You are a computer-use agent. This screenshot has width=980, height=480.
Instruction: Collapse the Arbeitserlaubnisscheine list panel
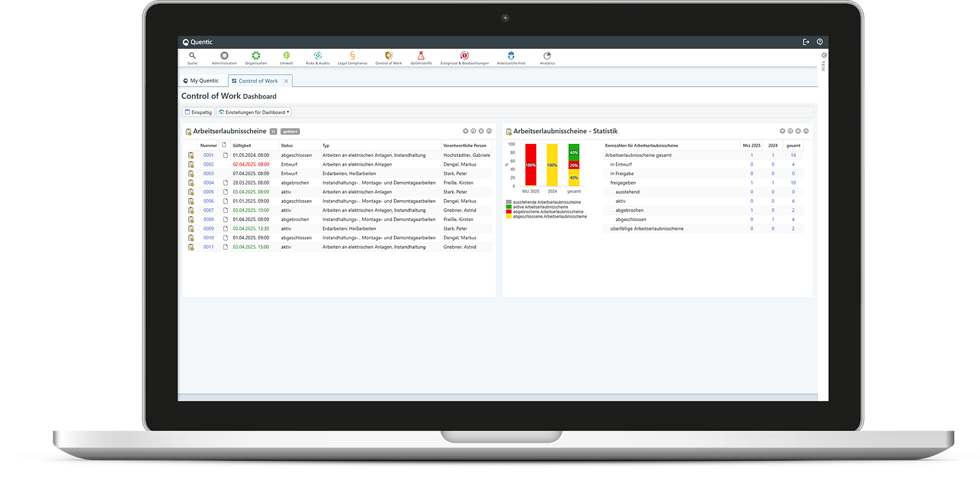489,131
